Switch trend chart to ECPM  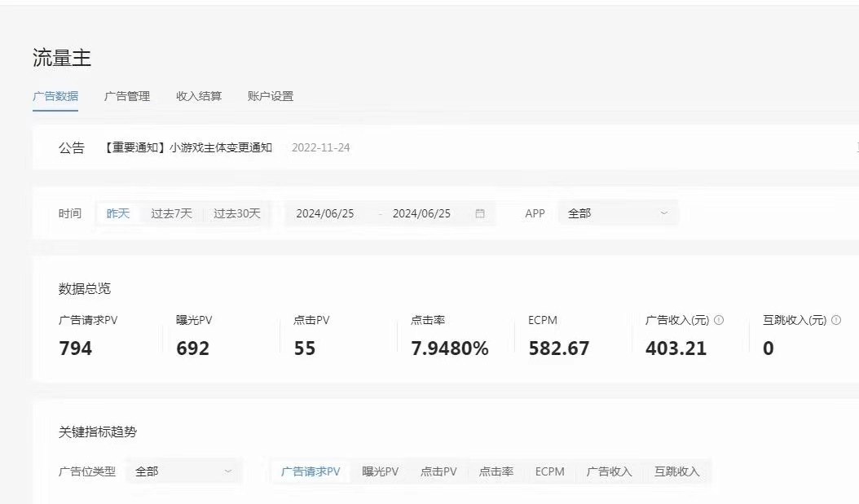point(549,471)
